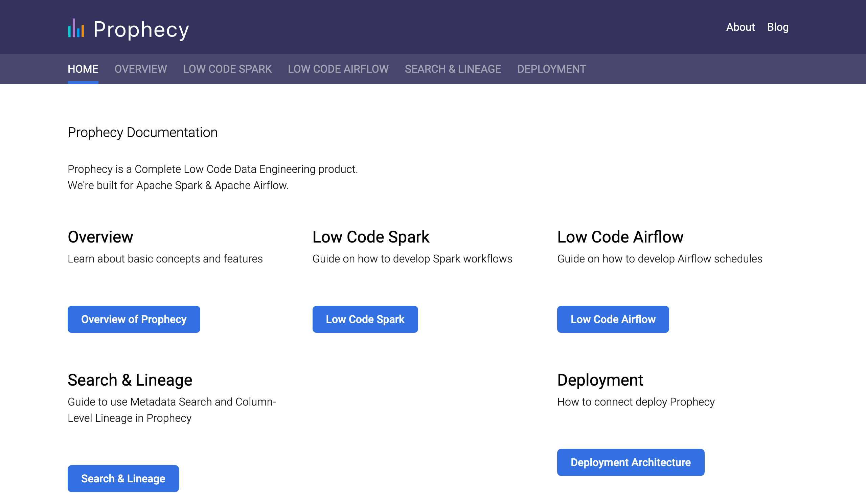Select the SEARCH & LINEAGE tab

tap(453, 69)
